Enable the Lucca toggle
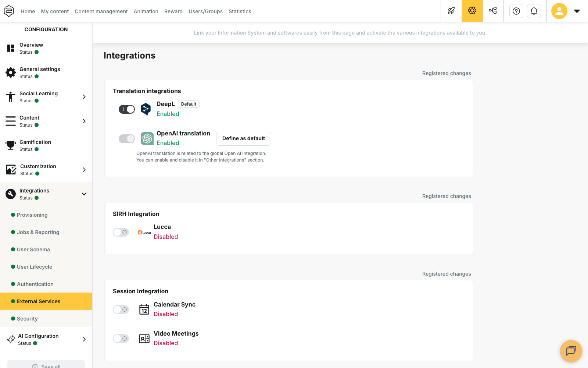 pyautogui.click(x=121, y=232)
